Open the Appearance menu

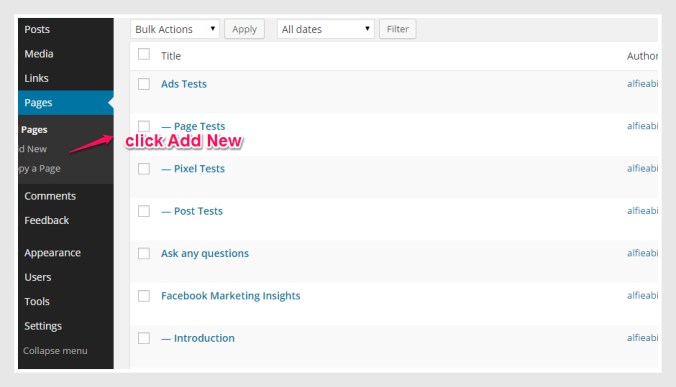coord(52,253)
